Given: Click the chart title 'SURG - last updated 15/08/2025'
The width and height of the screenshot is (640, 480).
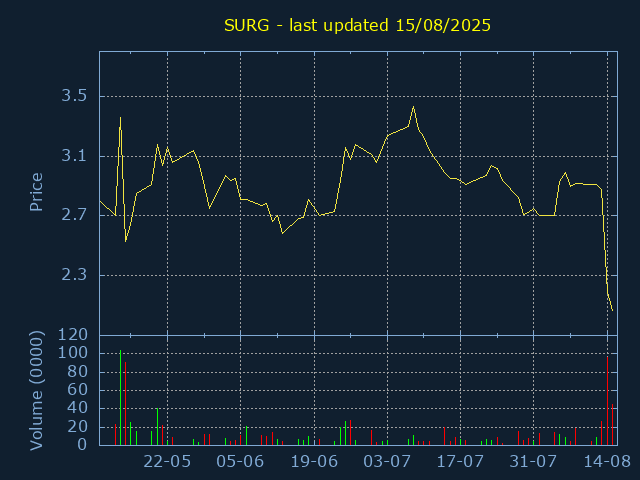Looking at the screenshot, I should pos(357,25).
